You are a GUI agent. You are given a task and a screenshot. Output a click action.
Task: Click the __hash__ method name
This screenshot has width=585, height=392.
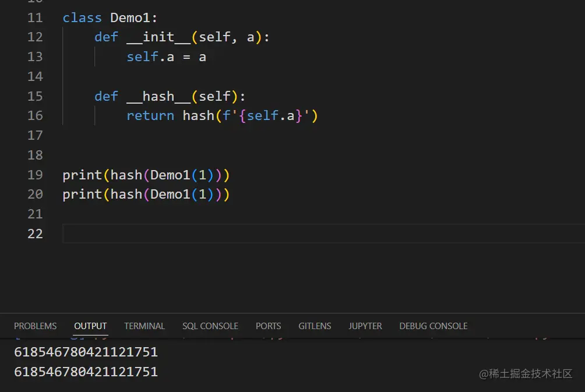[158, 97]
